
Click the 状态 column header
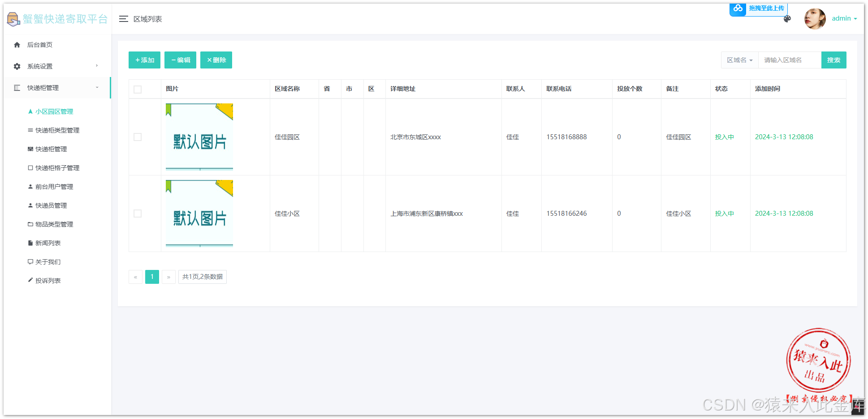(x=721, y=89)
